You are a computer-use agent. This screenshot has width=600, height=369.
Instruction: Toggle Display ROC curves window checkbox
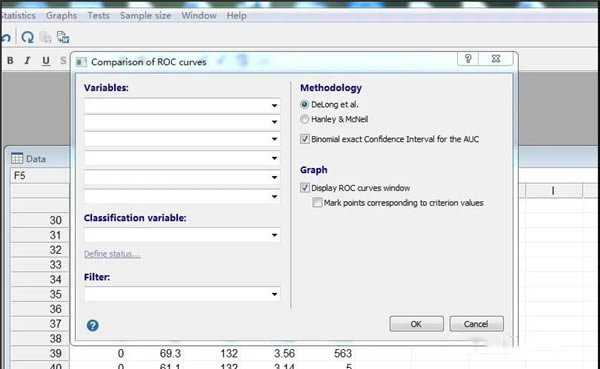(305, 188)
